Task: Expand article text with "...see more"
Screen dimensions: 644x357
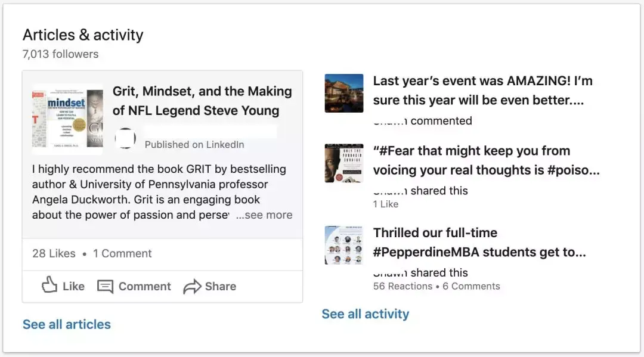Action: pyautogui.click(x=264, y=215)
